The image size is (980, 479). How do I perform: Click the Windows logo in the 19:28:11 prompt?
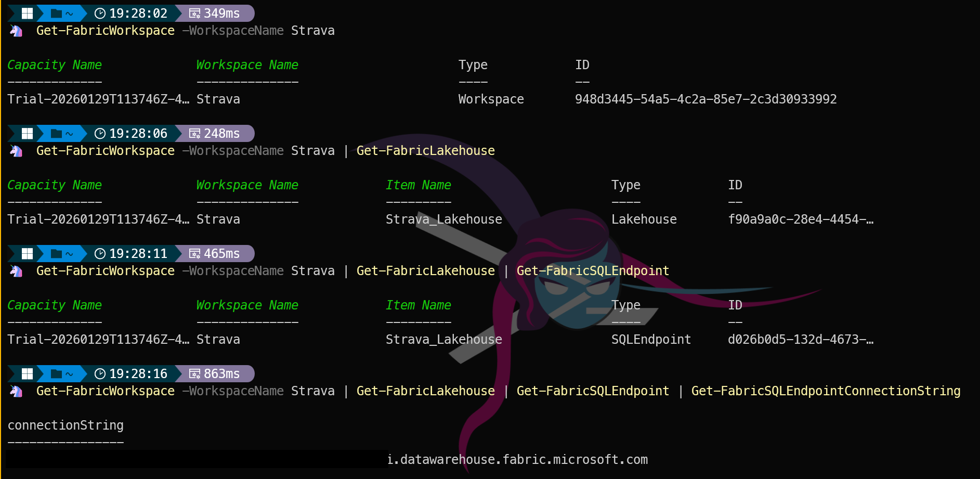[x=28, y=254]
